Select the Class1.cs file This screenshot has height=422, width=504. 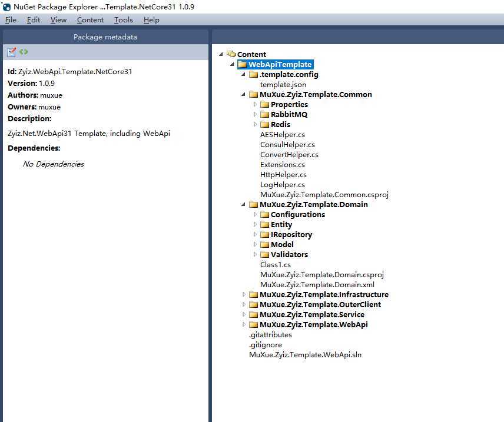click(276, 264)
